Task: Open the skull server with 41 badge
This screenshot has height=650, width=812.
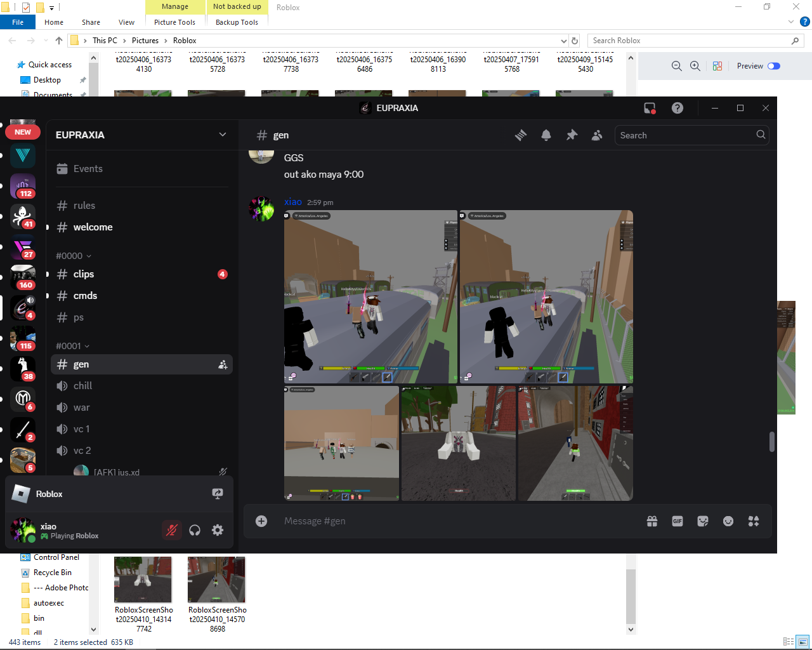Action: [x=23, y=216]
